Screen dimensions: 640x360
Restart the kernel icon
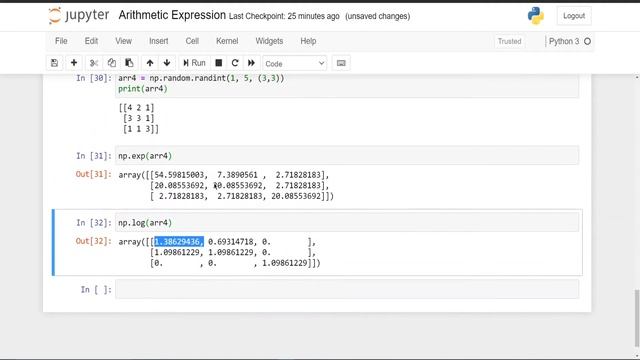click(235, 63)
